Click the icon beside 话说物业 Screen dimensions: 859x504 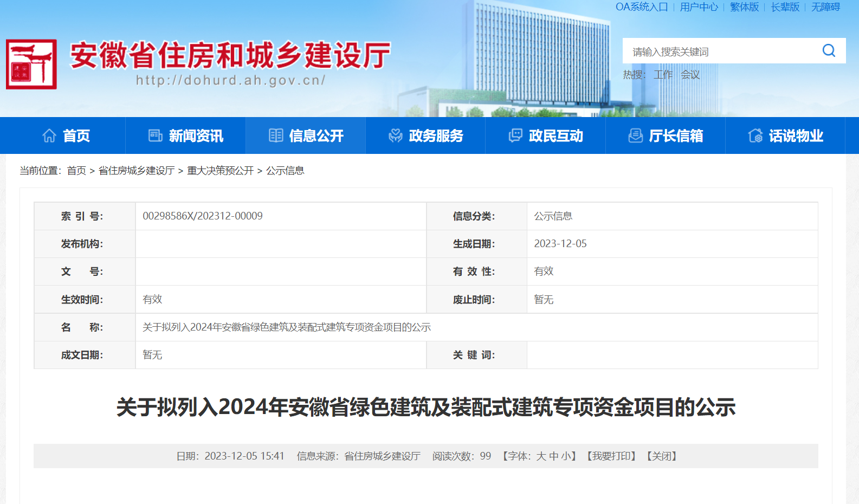point(755,135)
